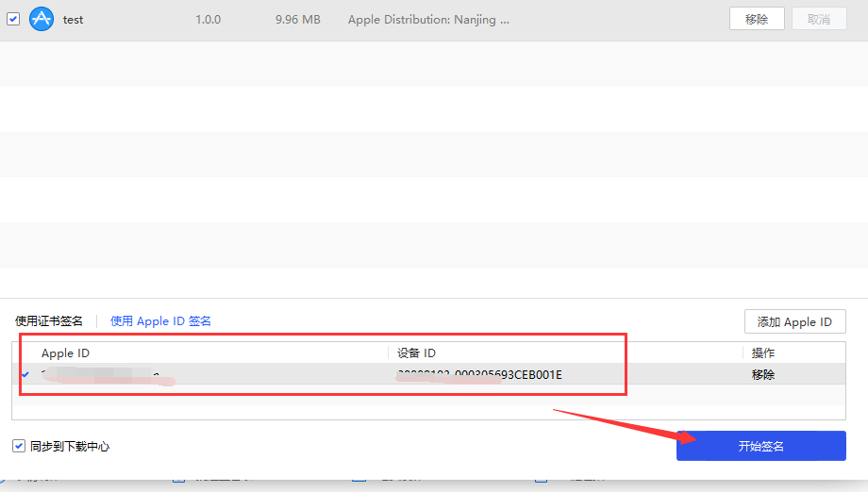Click the 开始签名 button
This screenshot has width=868, height=492.
pos(761,446)
